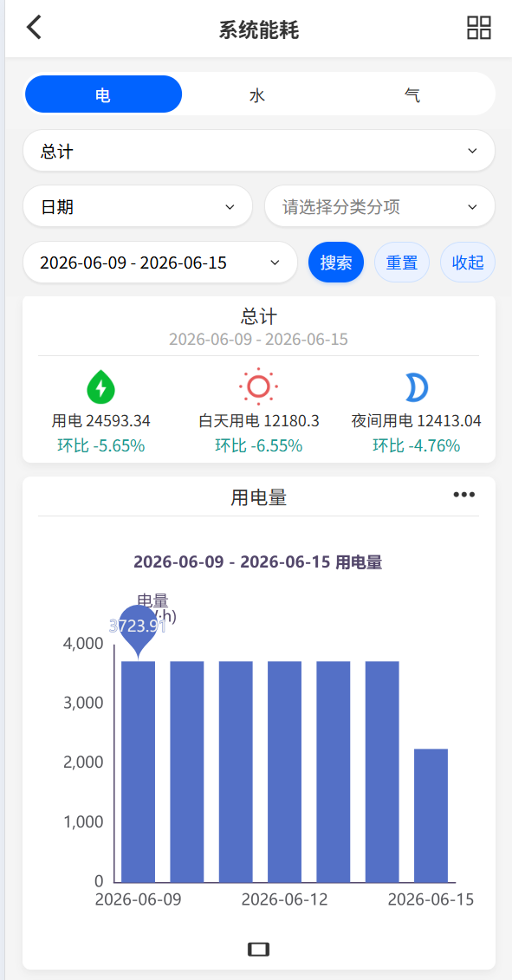Open the grid menu icon
This screenshot has height=980, width=512.
coord(479,28)
